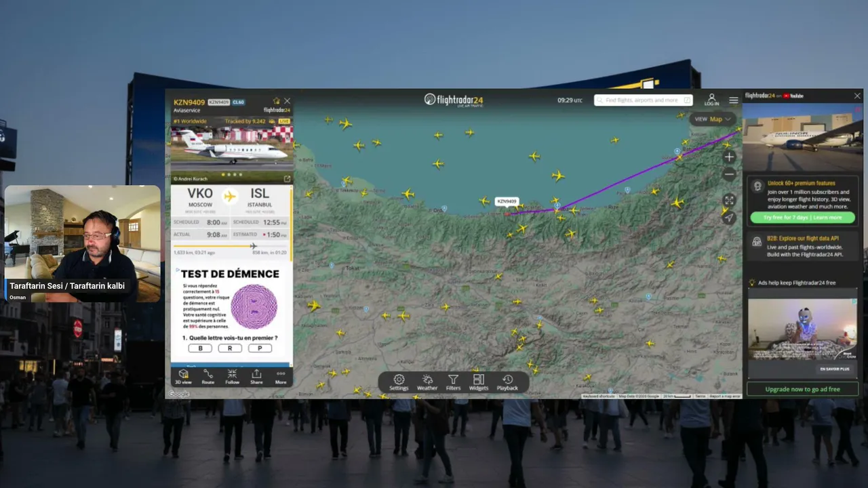Screen dimensions: 868x488
Task: Click the Flightradar24 logo
Action: coord(454,100)
